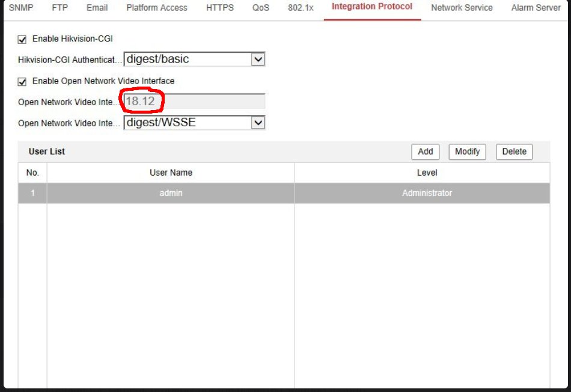Switch to the QoS tab
The width and height of the screenshot is (571, 392).
click(x=261, y=8)
